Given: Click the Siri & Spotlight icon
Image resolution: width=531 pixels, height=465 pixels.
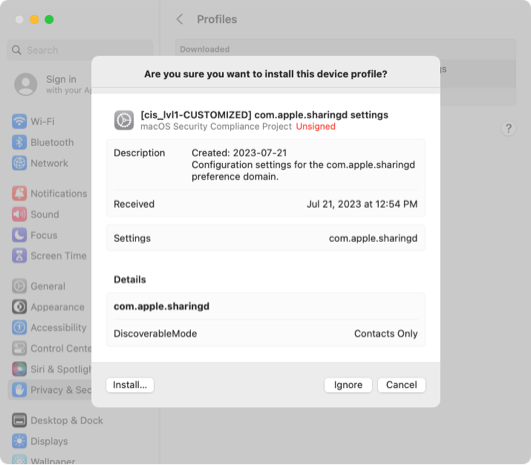Looking at the screenshot, I should (19, 369).
